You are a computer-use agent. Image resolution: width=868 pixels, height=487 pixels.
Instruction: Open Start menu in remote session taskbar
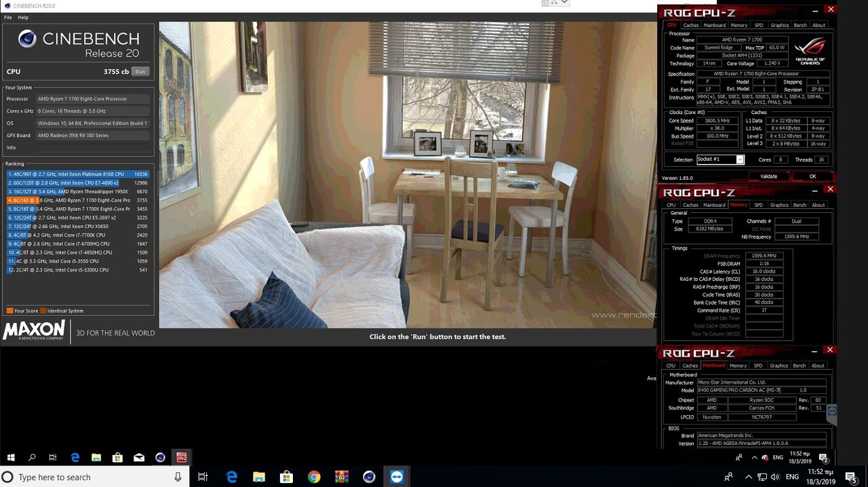point(11,457)
